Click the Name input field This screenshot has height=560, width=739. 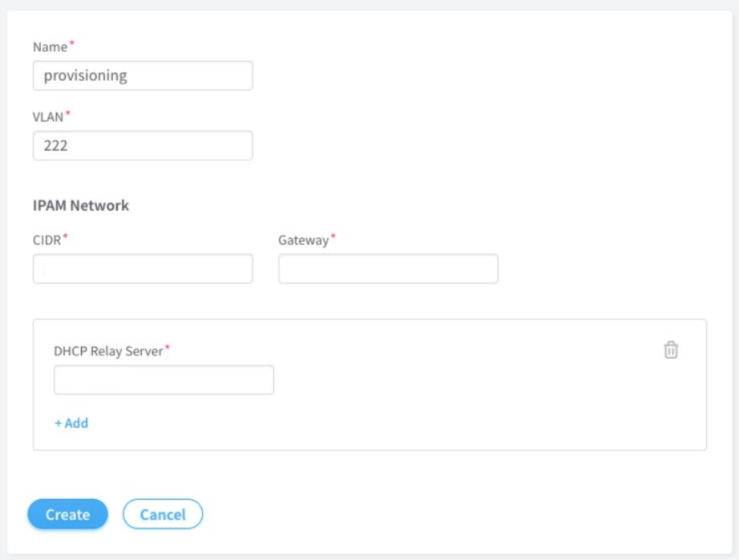click(x=143, y=75)
